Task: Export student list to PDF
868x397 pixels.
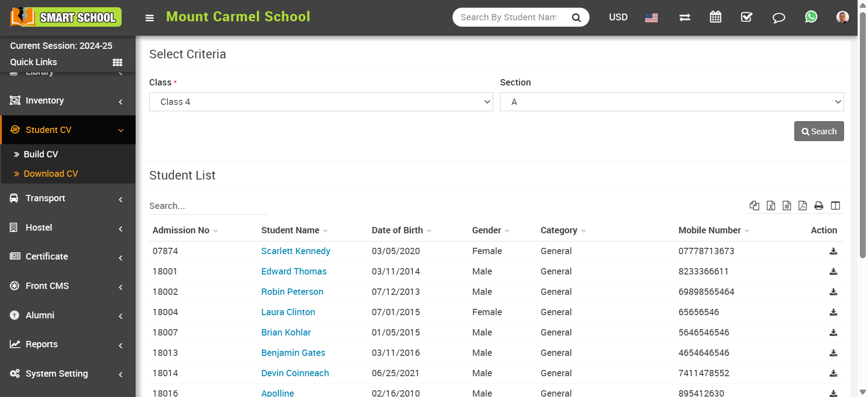Action: 802,206
